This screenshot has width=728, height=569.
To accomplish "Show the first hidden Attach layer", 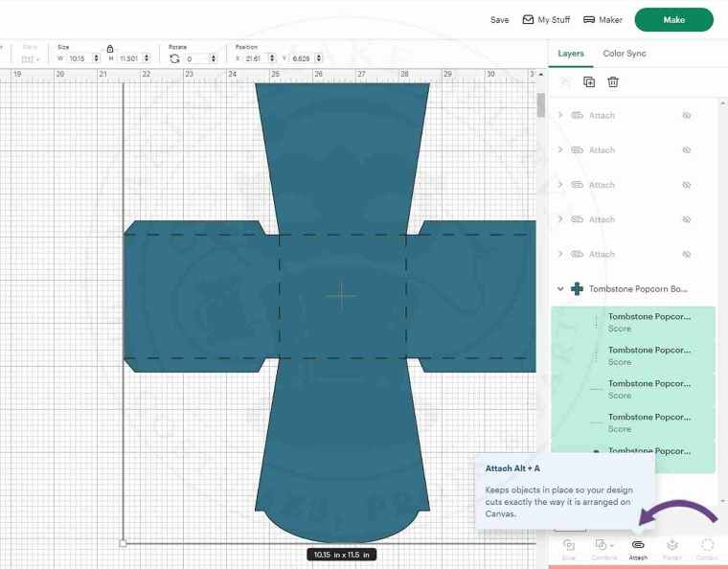I will click(687, 115).
